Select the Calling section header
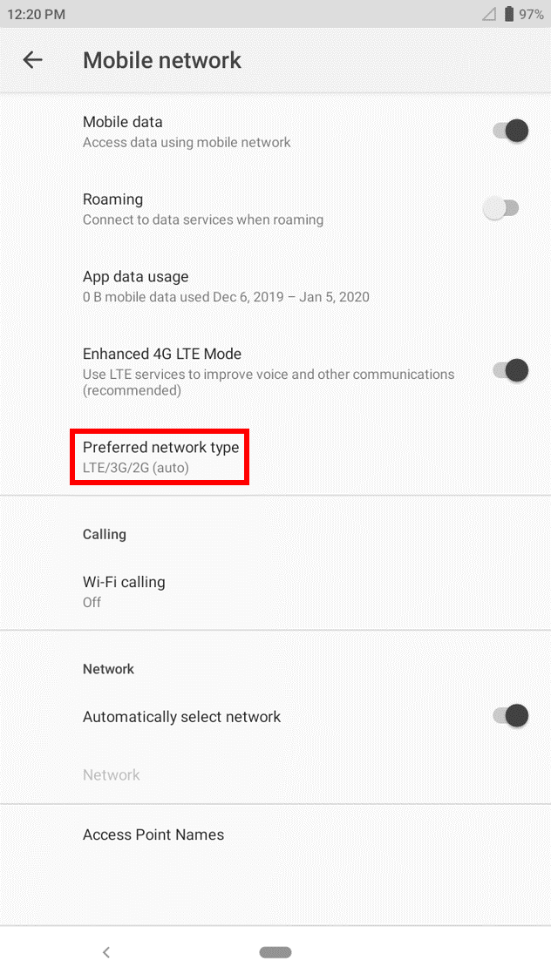551x980 pixels. pos(104,534)
